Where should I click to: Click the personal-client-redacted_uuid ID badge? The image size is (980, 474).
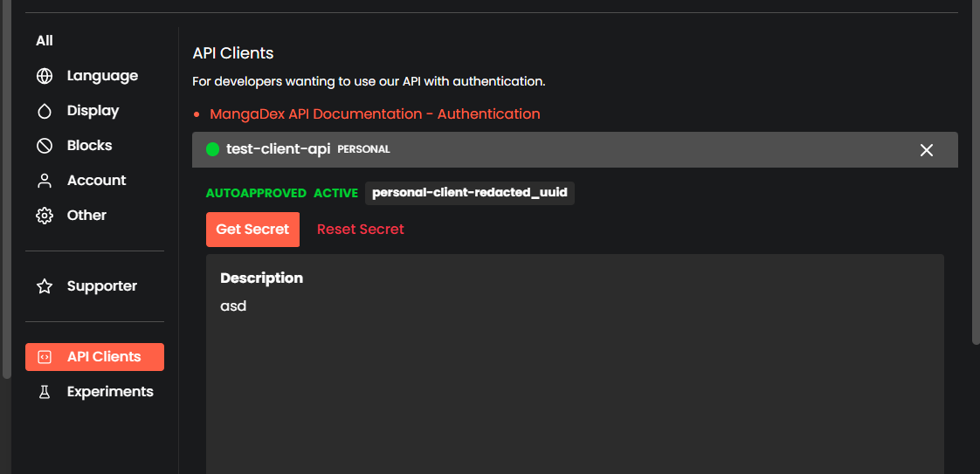470,193
